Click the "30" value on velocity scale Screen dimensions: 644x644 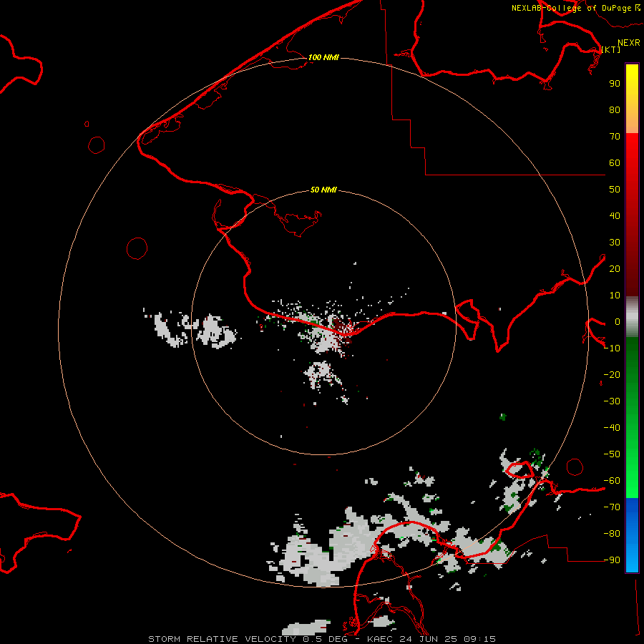pyautogui.click(x=615, y=243)
